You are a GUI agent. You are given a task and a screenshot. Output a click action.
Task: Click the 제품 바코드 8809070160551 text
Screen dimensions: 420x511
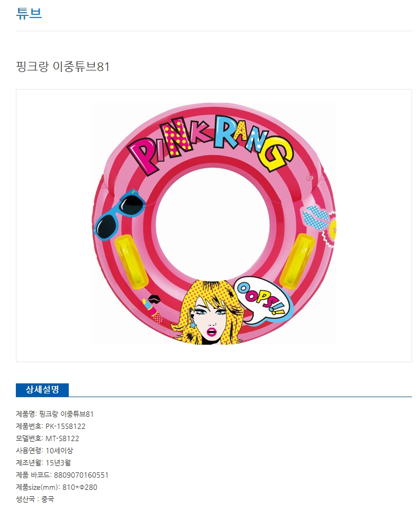tap(62, 475)
